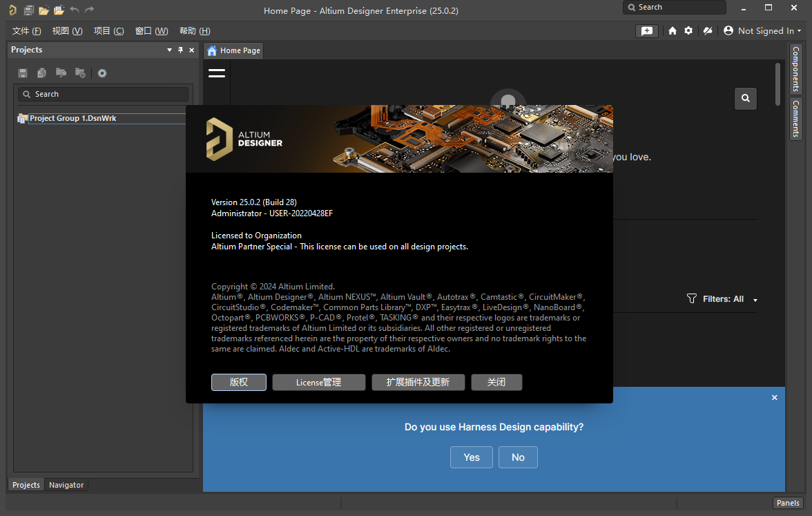Open preferences with the top-right gear icon
The height and width of the screenshot is (516, 812).
click(688, 30)
